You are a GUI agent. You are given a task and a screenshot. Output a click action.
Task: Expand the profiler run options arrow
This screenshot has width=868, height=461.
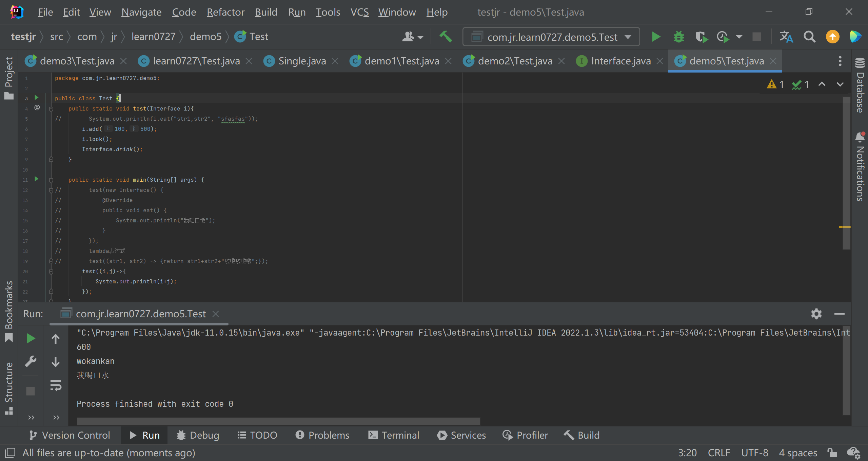pos(739,37)
